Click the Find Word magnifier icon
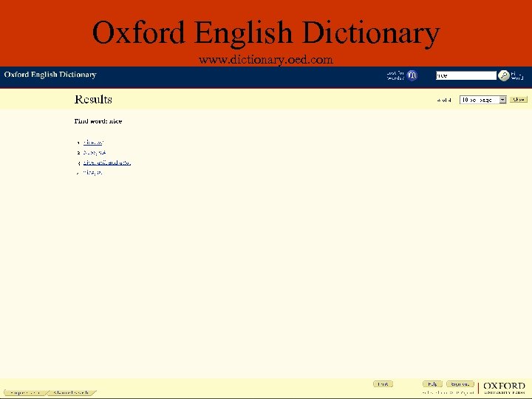 (503, 75)
